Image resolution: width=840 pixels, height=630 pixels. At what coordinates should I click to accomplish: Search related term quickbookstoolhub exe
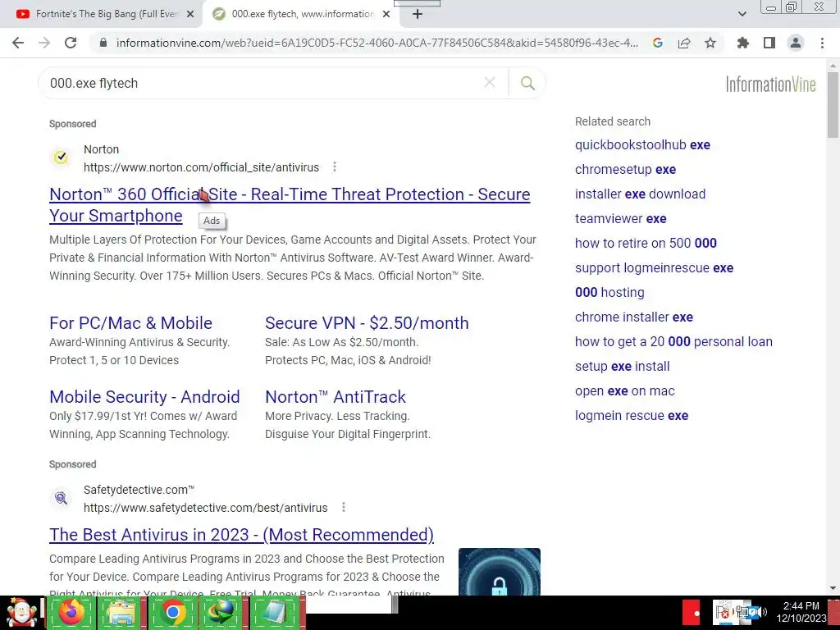[642, 144]
